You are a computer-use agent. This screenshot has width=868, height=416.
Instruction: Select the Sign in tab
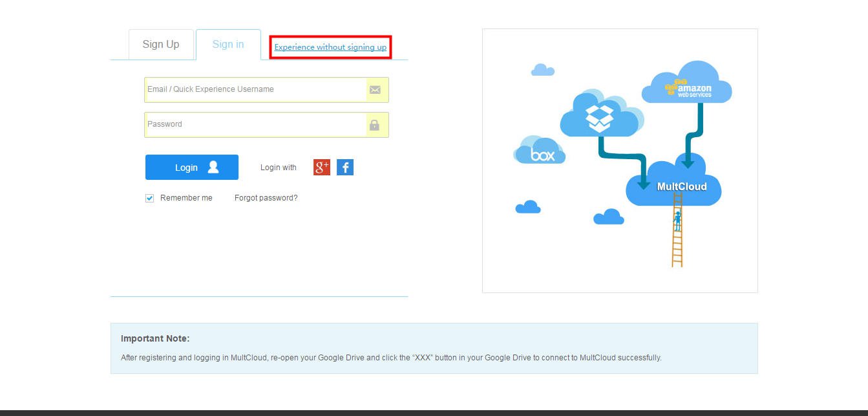(228, 45)
